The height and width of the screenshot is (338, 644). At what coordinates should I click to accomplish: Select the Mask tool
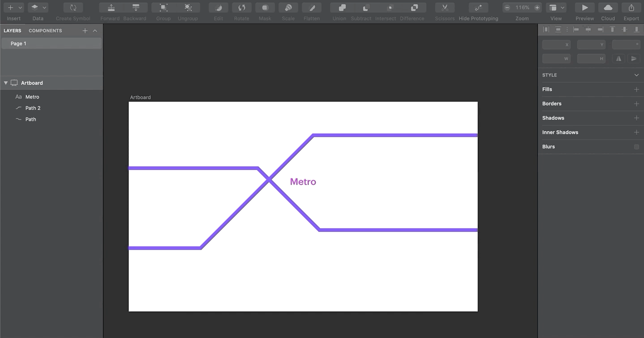(x=265, y=8)
